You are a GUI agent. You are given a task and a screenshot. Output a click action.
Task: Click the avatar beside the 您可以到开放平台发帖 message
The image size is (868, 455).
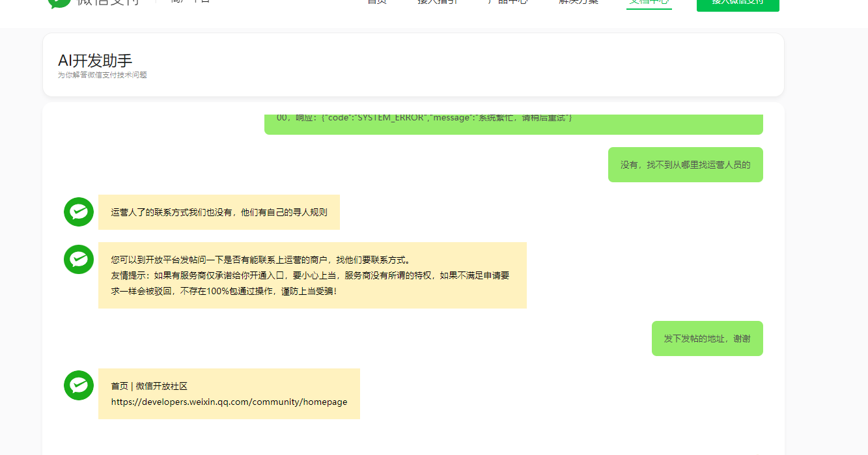[79, 259]
